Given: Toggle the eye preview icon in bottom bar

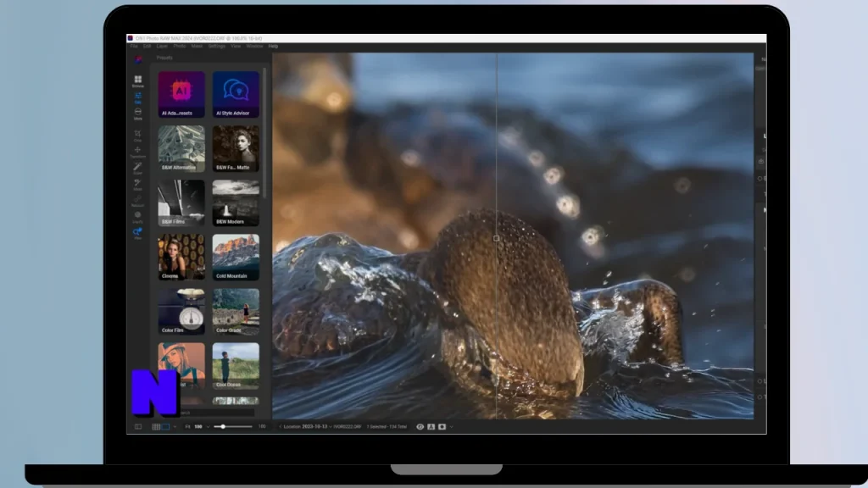Looking at the screenshot, I should coord(420,427).
